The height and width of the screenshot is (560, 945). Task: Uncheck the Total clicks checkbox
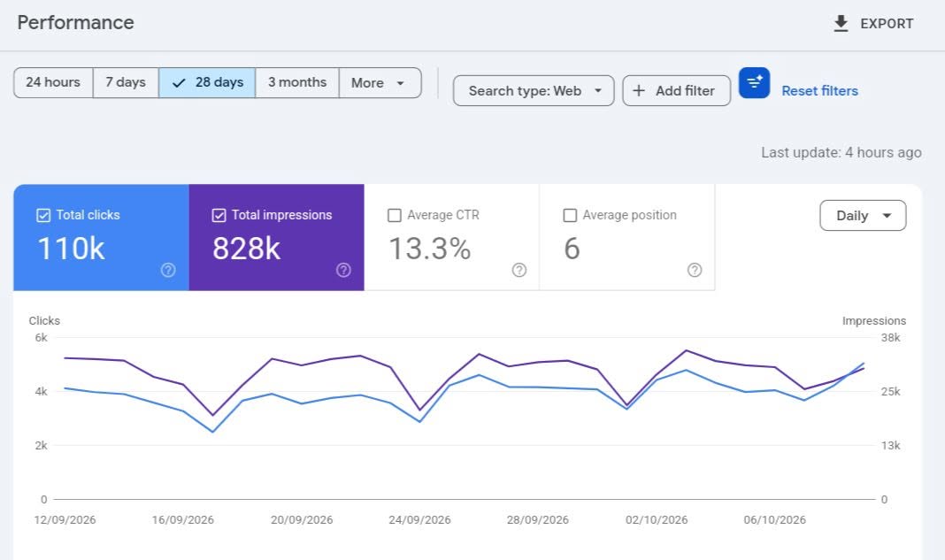coord(43,215)
